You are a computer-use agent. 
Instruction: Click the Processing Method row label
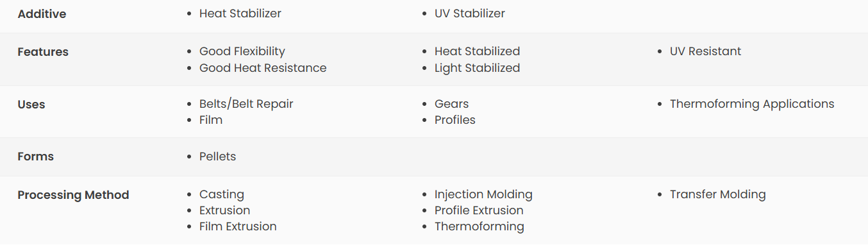(x=73, y=195)
